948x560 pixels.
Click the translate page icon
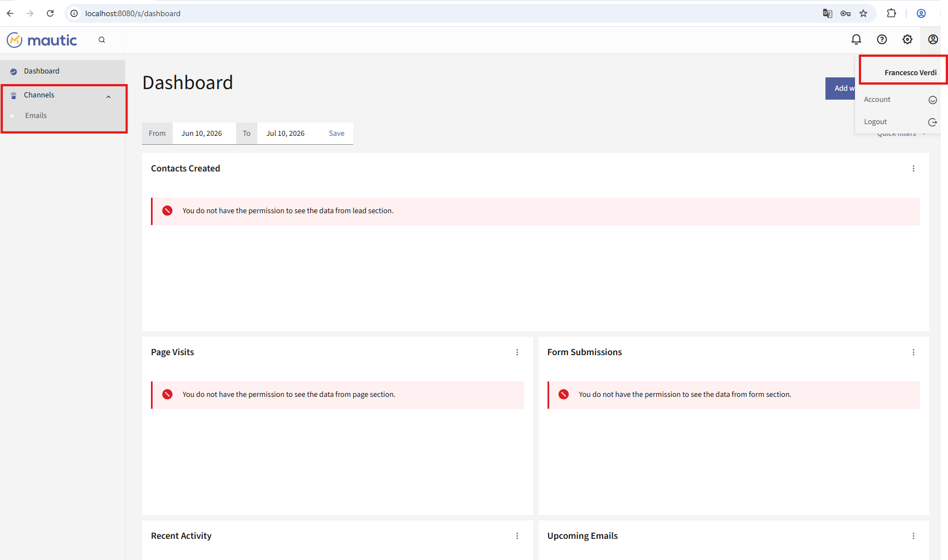click(x=828, y=13)
